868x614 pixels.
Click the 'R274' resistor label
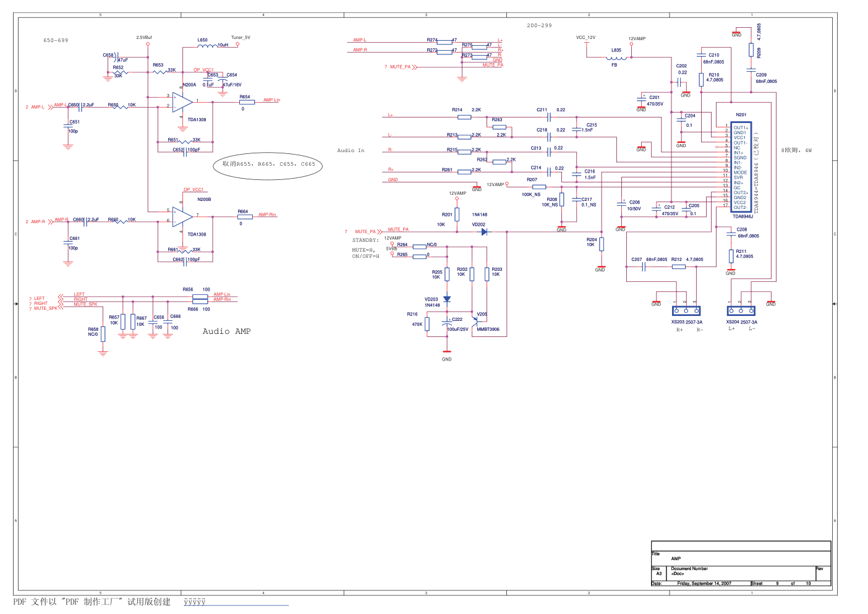[x=432, y=40]
